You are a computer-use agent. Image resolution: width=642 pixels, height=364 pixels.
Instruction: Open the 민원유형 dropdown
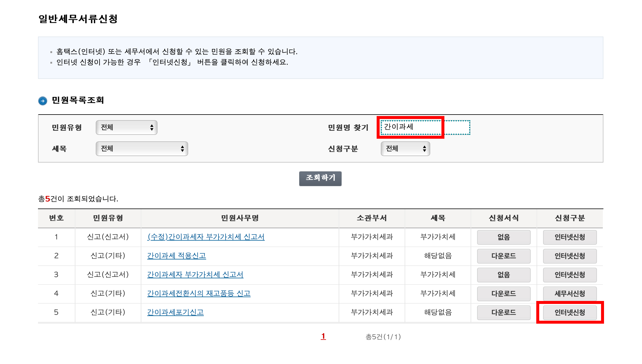126,128
